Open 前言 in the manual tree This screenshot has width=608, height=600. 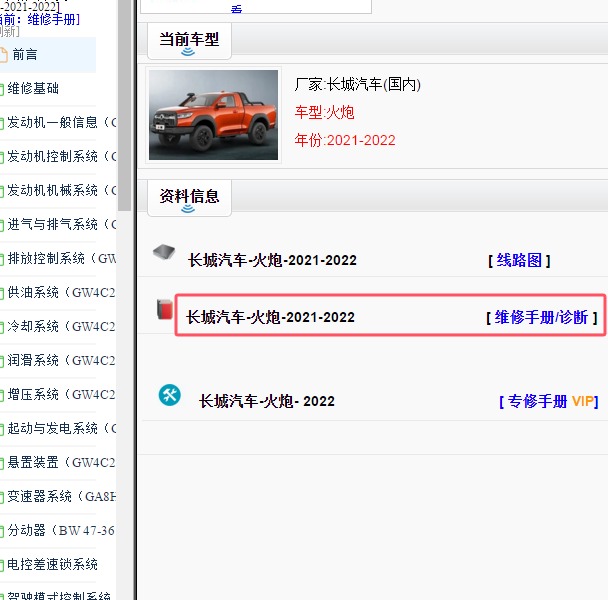click(25, 55)
